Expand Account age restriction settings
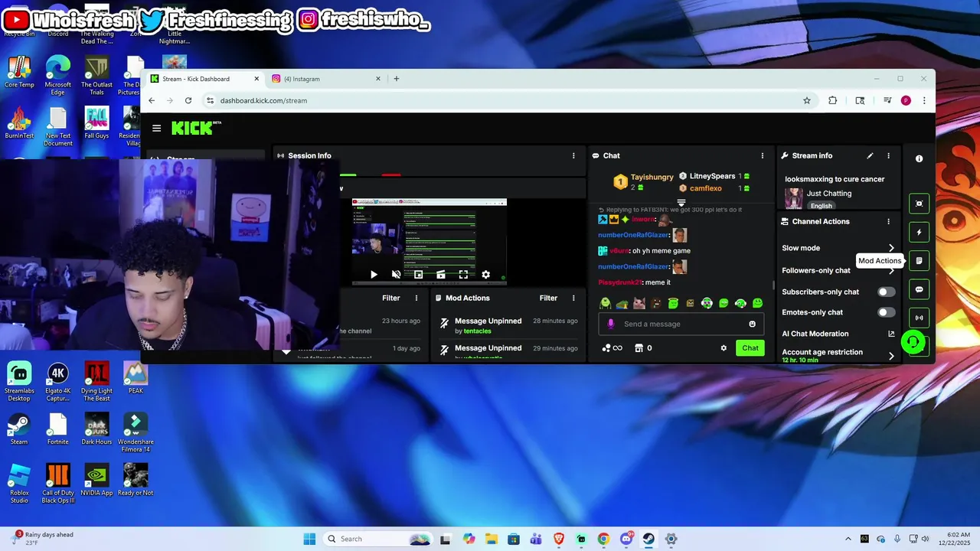 coord(891,356)
